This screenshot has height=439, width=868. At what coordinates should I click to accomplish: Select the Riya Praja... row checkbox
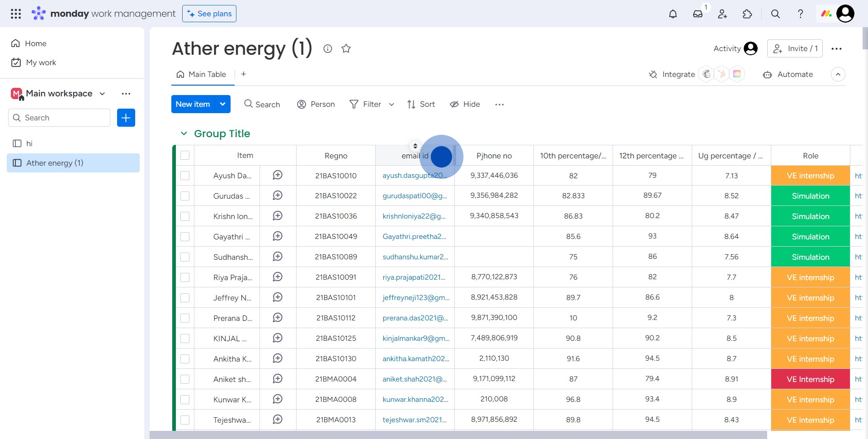pyautogui.click(x=185, y=277)
